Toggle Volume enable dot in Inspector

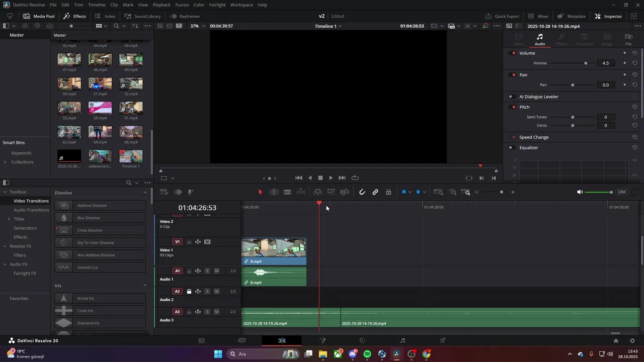513,53
